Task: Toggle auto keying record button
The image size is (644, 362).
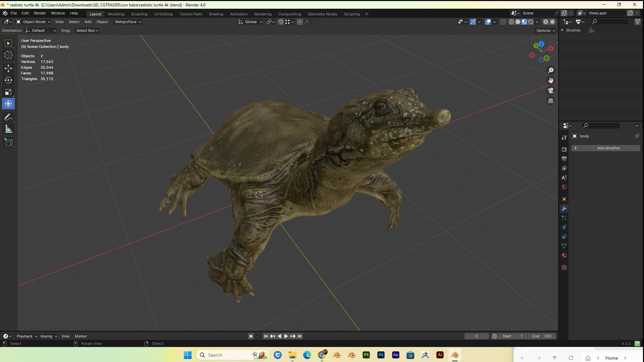Action: coord(251,336)
